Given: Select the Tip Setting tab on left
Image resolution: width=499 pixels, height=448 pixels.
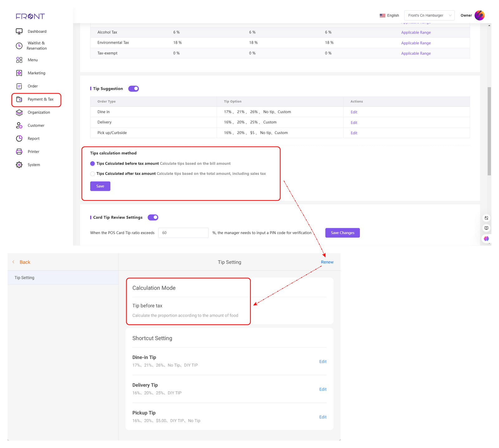Looking at the screenshot, I should coord(24,278).
